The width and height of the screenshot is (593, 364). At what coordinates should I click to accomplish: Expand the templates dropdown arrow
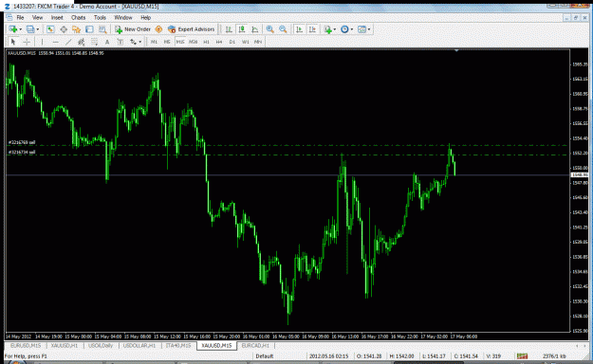369,29
